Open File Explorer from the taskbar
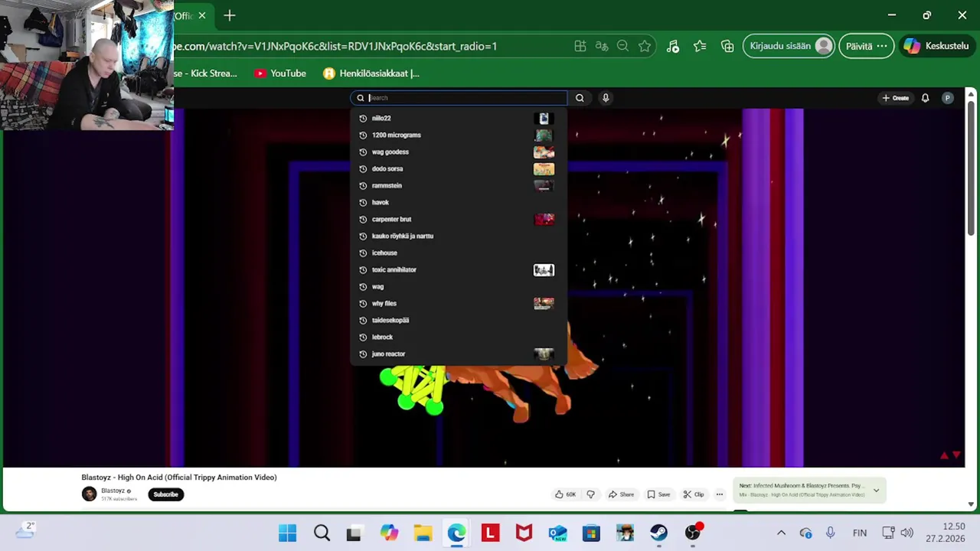980x551 pixels. coord(423,533)
